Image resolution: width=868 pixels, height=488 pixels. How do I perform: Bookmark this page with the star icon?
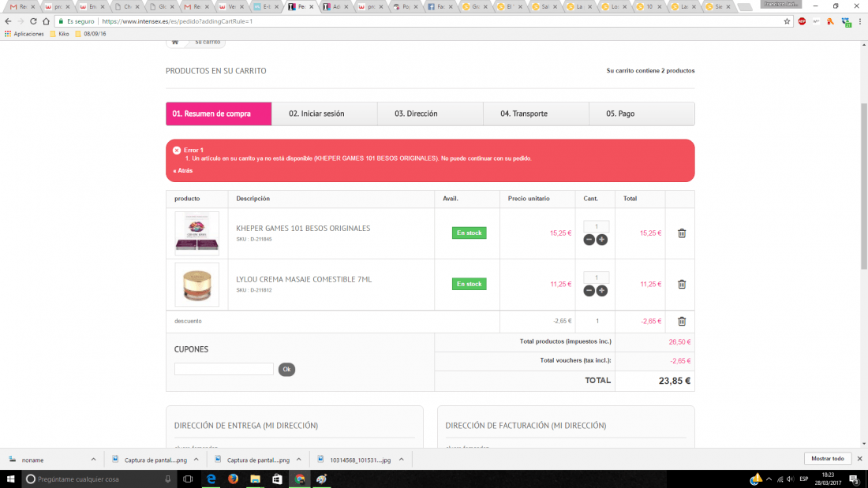coord(787,21)
